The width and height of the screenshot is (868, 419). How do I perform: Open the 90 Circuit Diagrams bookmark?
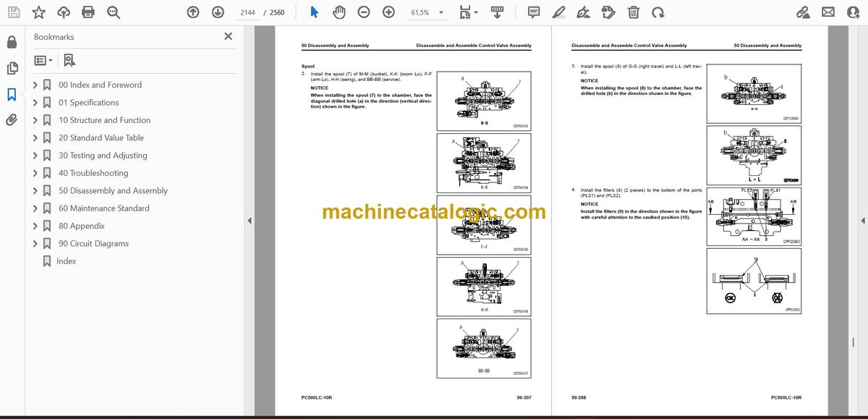tap(93, 244)
